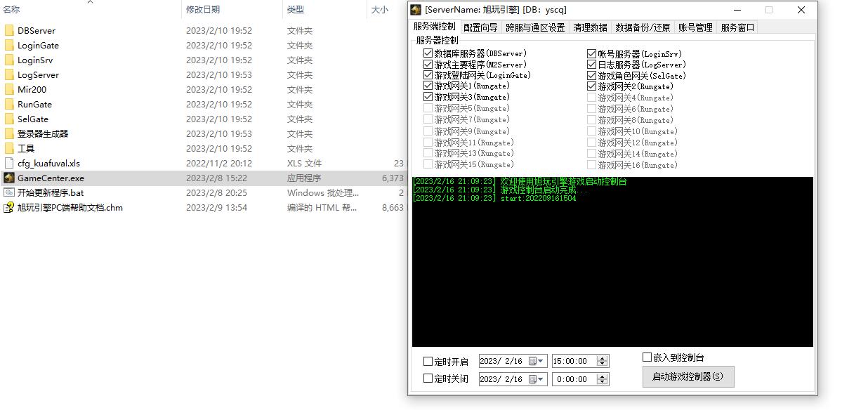Screen dimensions: 868x415
Task: Click the 定时开启 time spinner arrows
Action: 602,361
